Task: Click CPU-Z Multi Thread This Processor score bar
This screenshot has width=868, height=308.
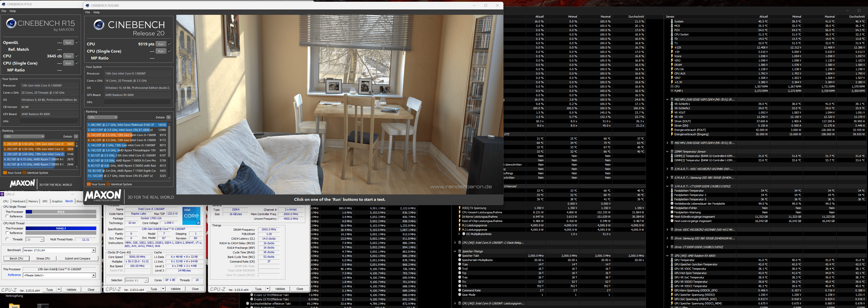Action: point(61,229)
